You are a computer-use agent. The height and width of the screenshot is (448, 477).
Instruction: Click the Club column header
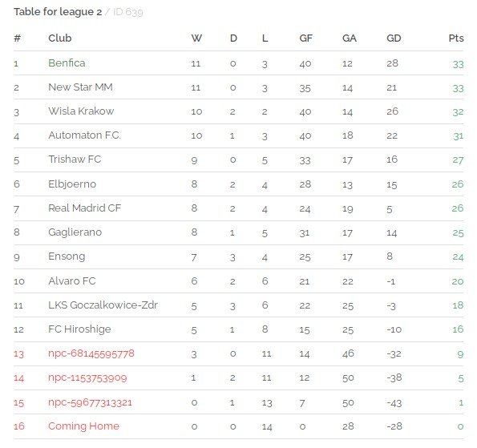coord(60,38)
